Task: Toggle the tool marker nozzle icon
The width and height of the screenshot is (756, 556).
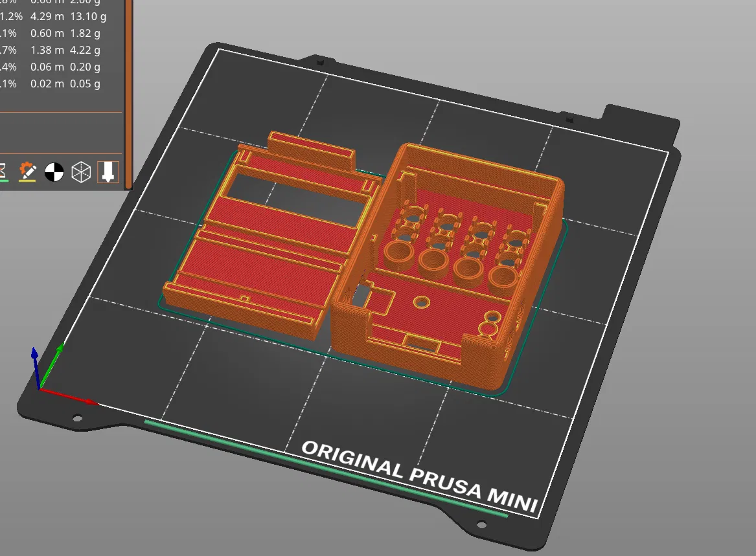Action: click(x=108, y=172)
